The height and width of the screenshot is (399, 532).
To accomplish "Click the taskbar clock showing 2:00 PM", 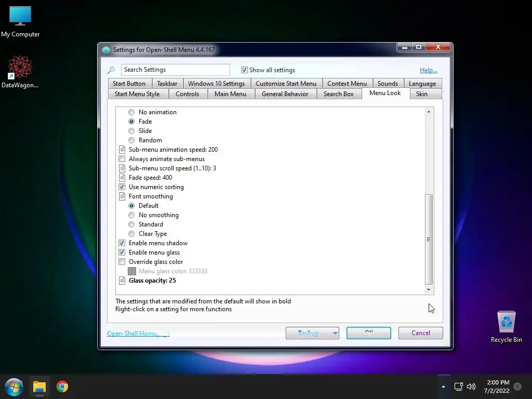I will click(497, 387).
